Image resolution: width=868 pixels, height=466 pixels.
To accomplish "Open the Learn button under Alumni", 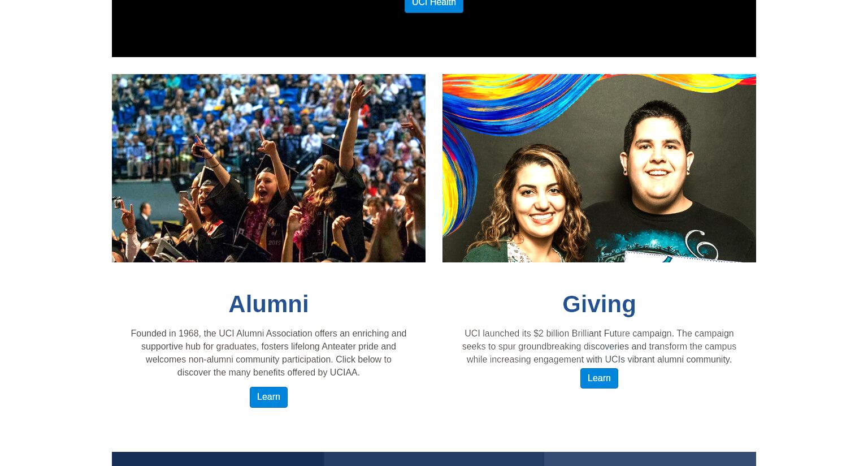I will [x=268, y=397].
